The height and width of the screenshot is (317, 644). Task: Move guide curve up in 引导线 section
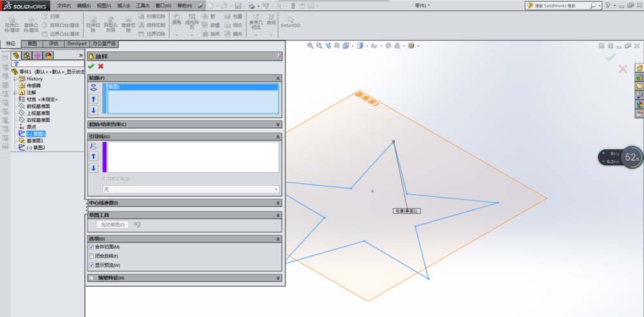[x=93, y=156]
